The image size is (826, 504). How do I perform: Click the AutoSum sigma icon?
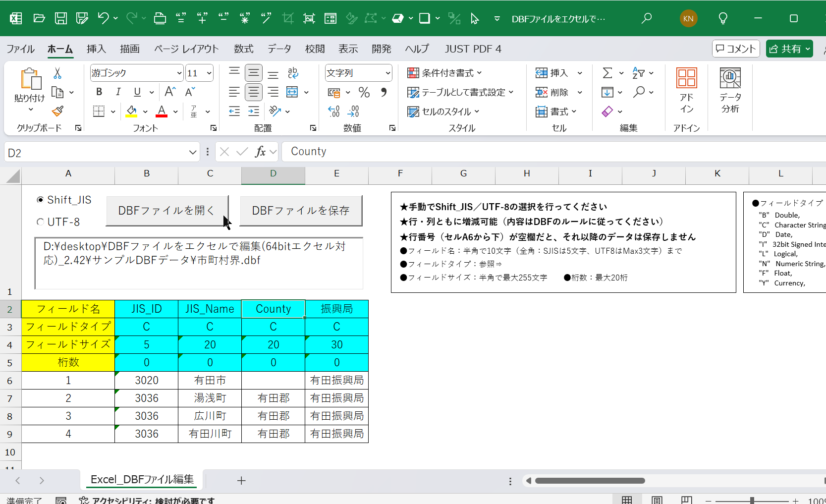(607, 73)
